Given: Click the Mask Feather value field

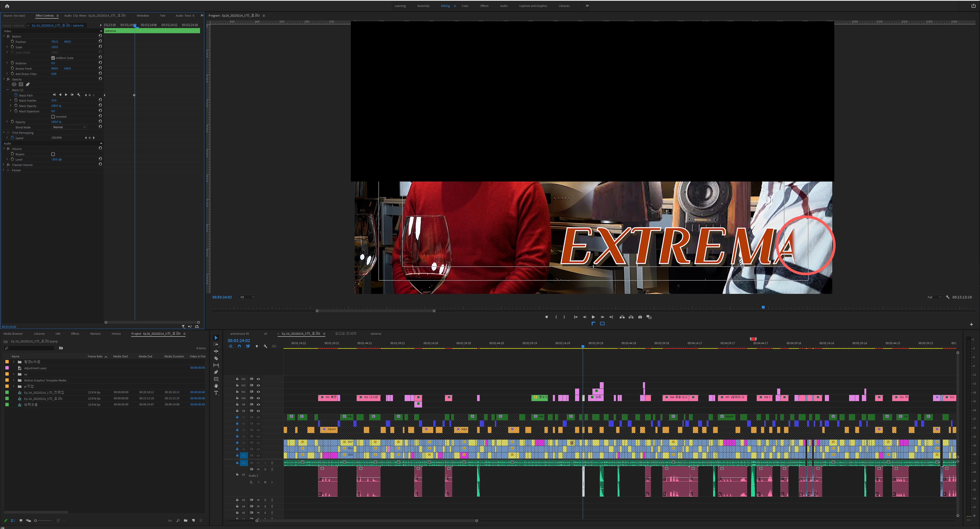Looking at the screenshot, I should coord(54,101).
